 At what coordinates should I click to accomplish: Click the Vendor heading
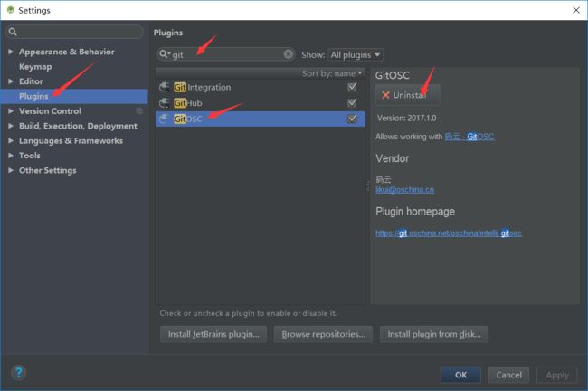pyautogui.click(x=393, y=158)
